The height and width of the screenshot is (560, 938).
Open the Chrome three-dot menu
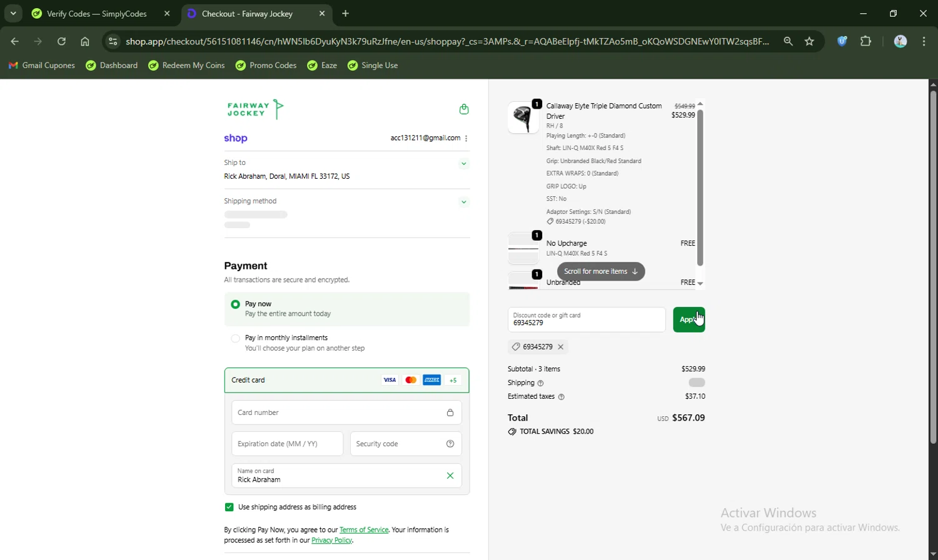click(924, 41)
